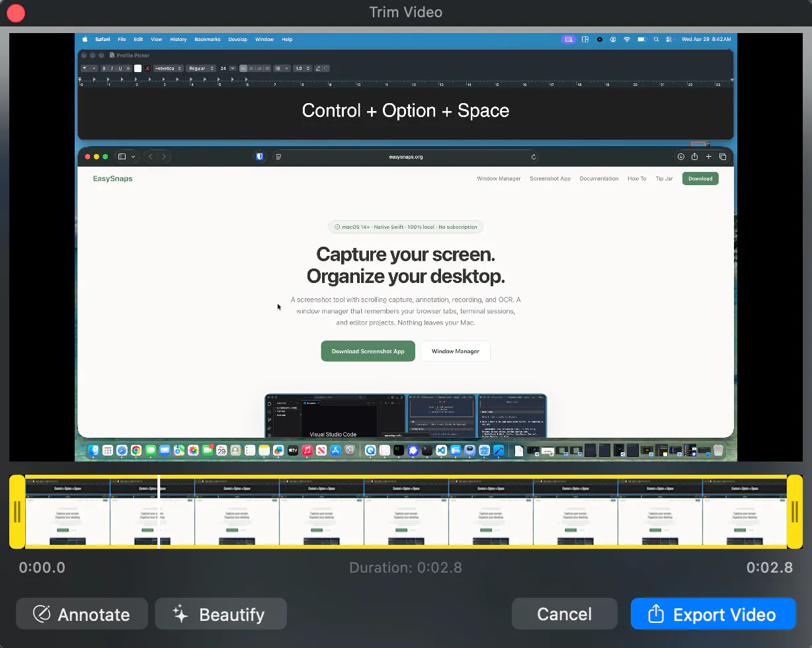The height and width of the screenshot is (648, 812).
Task: Click the Download Screenshot App button
Action: 368,351
